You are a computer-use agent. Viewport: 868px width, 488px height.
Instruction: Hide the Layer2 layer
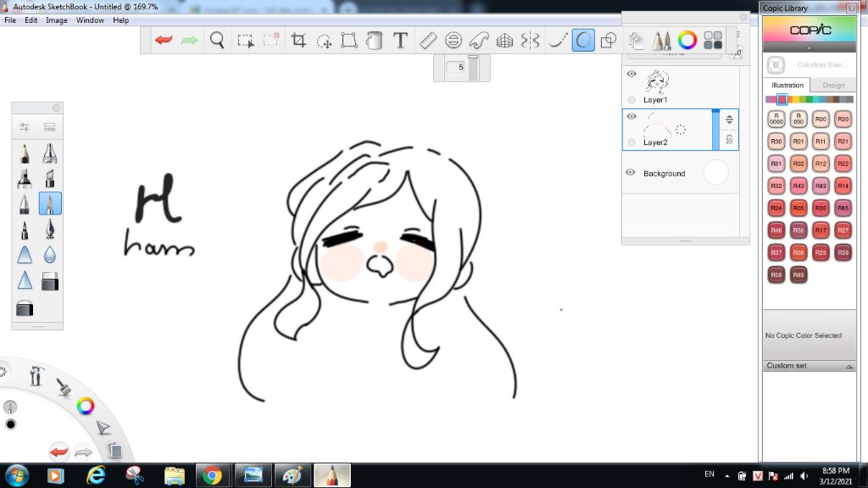[632, 116]
